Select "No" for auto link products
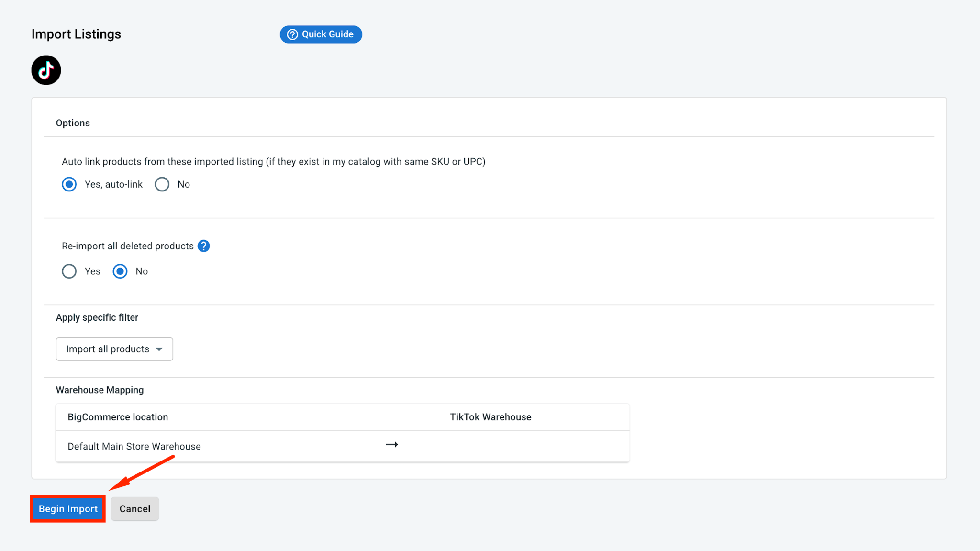The image size is (980, 551). pos(162,184)
